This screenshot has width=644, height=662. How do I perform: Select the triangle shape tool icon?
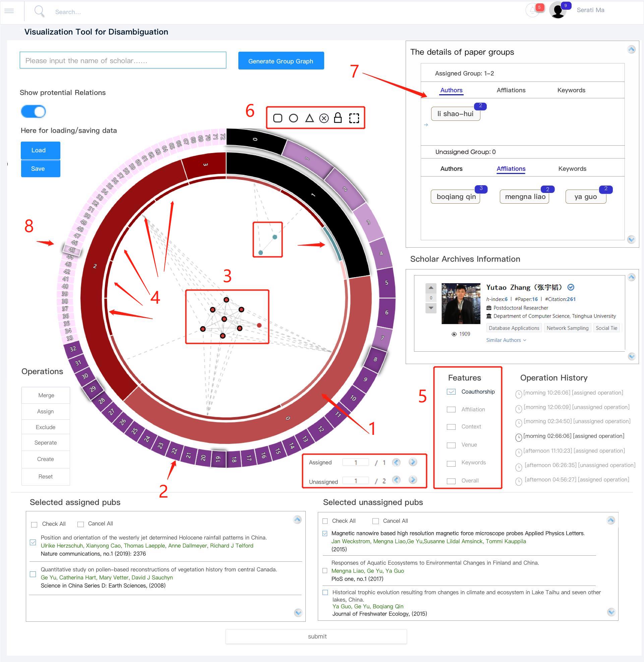[x=309, y=118]
